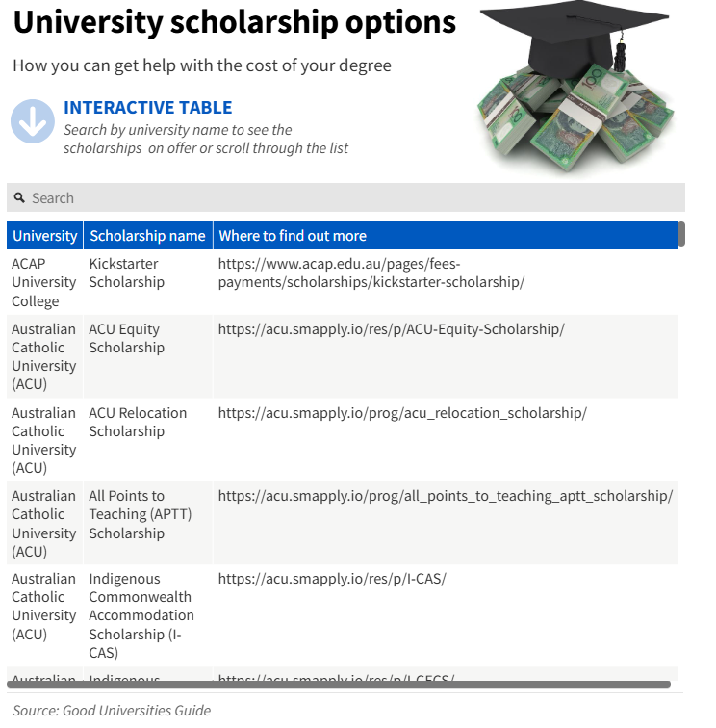This screenshot has width=716, height=728.
Task: Click the ACU Relocation Scholarship name cell
Action: point(138,422)
